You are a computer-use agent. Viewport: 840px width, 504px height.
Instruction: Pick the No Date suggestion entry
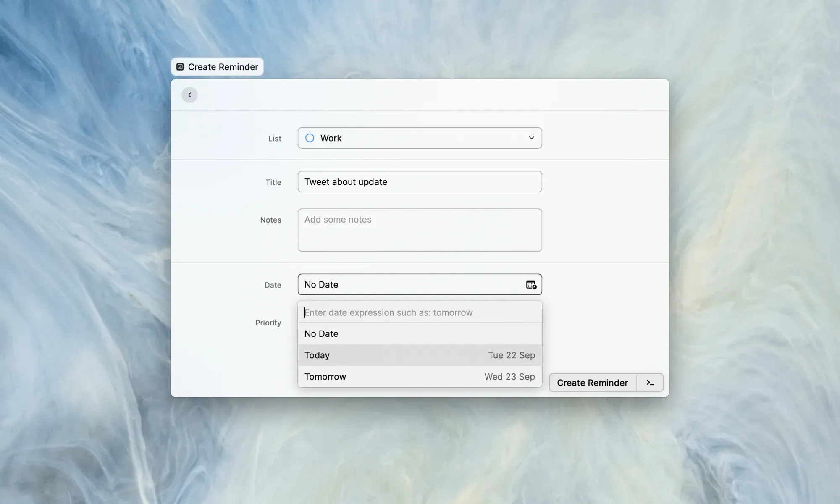419,334
